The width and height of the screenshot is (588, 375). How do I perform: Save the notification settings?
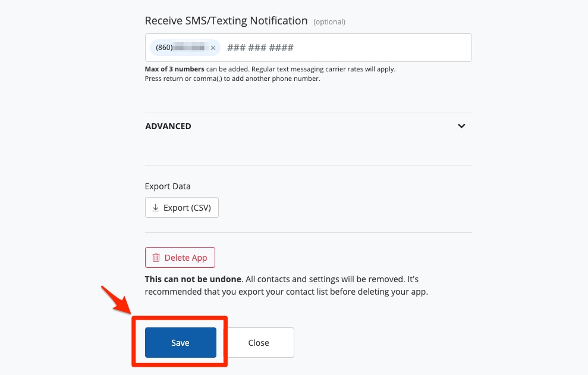click(x=180, y=342)
